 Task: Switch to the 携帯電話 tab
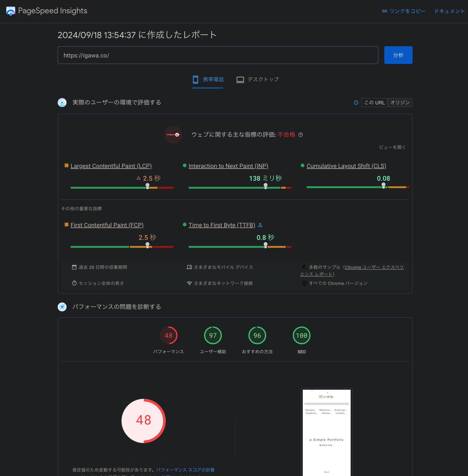pos(208,80)
